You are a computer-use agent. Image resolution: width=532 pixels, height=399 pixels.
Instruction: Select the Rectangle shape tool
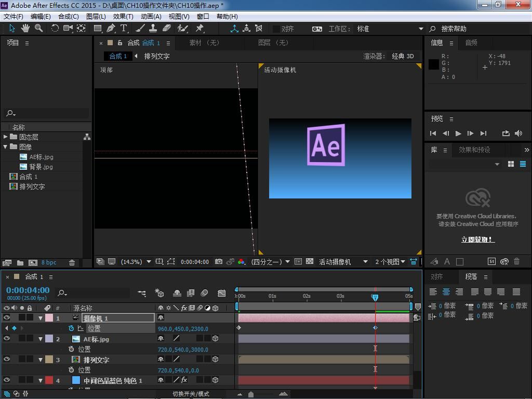pyautogui.click(x=98, y=28)
